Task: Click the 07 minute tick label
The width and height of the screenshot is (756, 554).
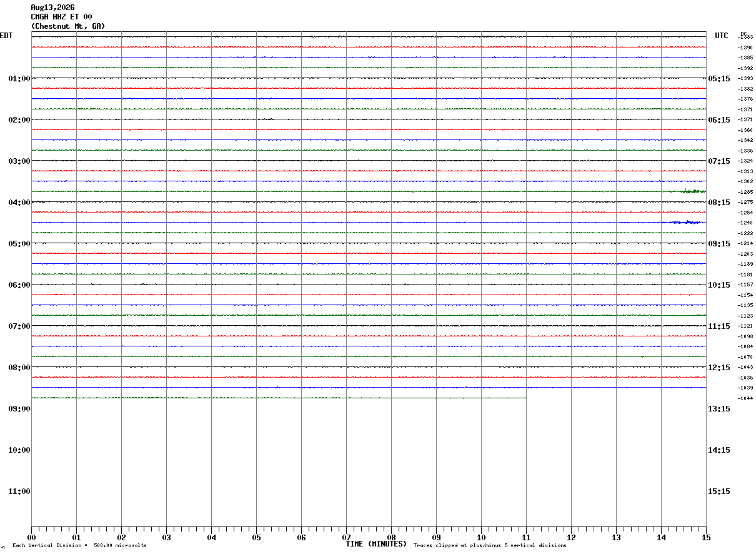Action: click(x=346, y=538)
